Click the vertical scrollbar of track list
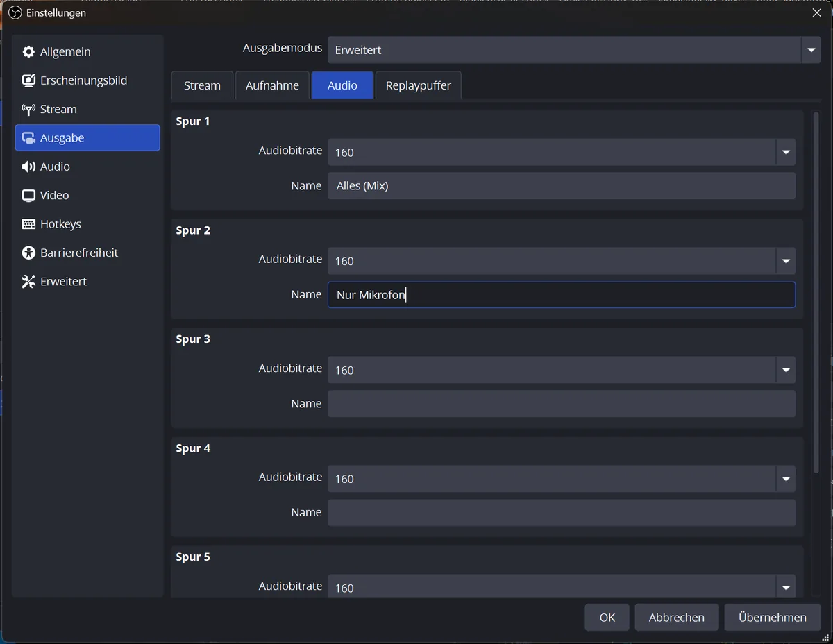Image resolution: width=833 pixels, height=644 pixels. (x=816, y=291)
